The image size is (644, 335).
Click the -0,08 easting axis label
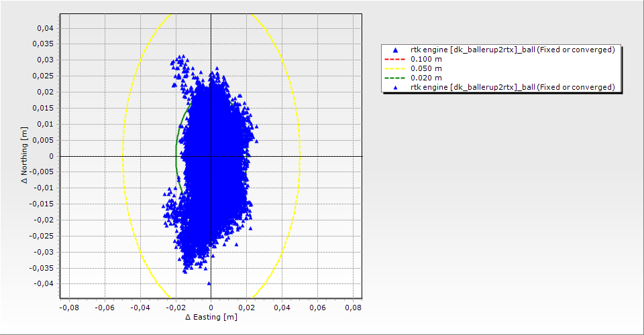tap(69, 308)
